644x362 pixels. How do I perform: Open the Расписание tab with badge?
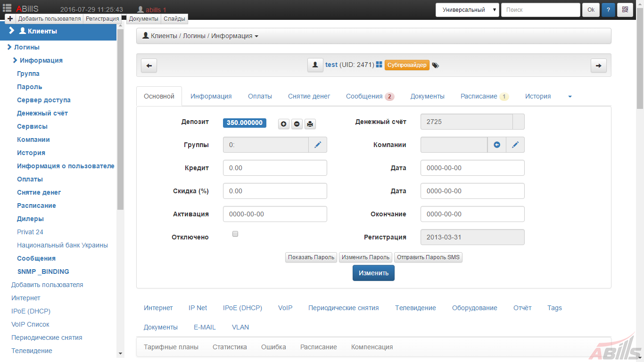pos(485,96)
